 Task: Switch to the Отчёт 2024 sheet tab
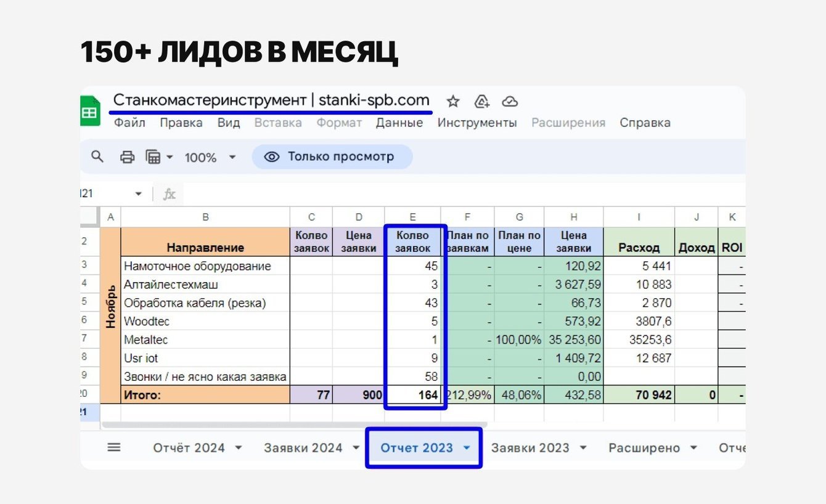coord(189,448)
